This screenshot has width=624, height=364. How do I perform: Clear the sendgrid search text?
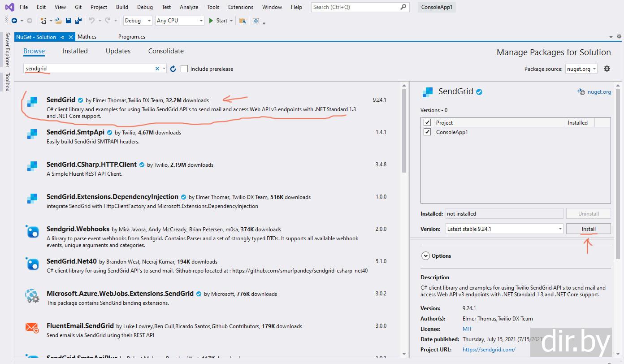pos(157,69)
